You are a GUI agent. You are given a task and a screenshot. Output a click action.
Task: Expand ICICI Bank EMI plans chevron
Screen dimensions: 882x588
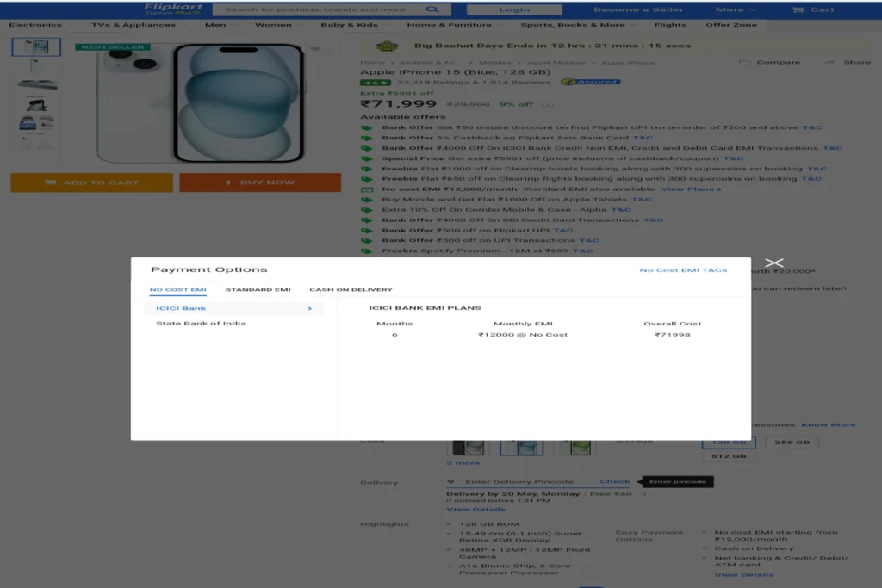pos(310,308)
